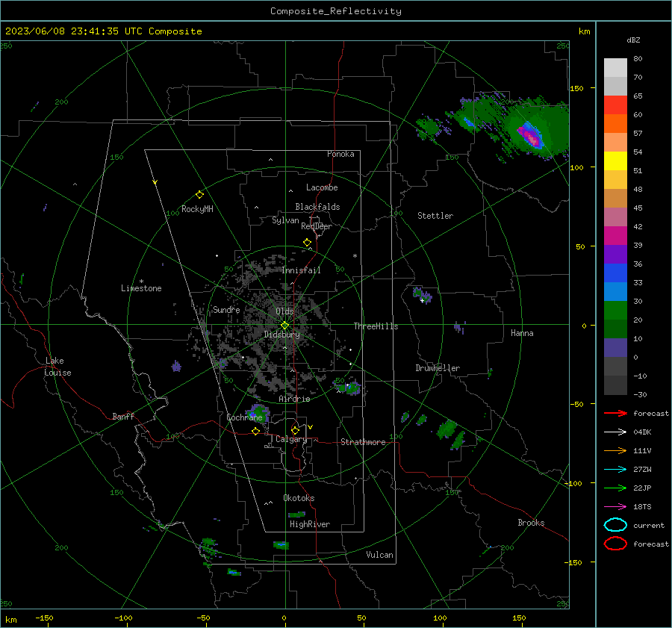
Task: Click the red forecast arrow in legend
Action: click(x=615, y=413)
